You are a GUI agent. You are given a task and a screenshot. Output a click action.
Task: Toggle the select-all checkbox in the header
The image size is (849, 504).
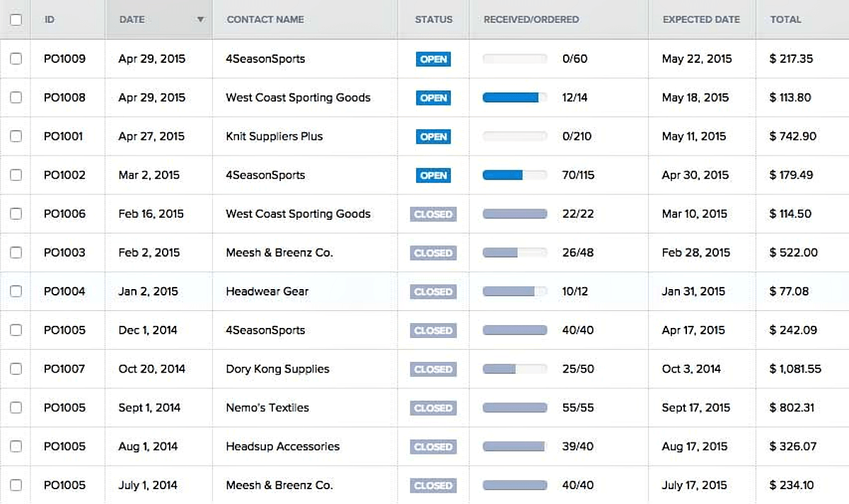pos(16,19)
